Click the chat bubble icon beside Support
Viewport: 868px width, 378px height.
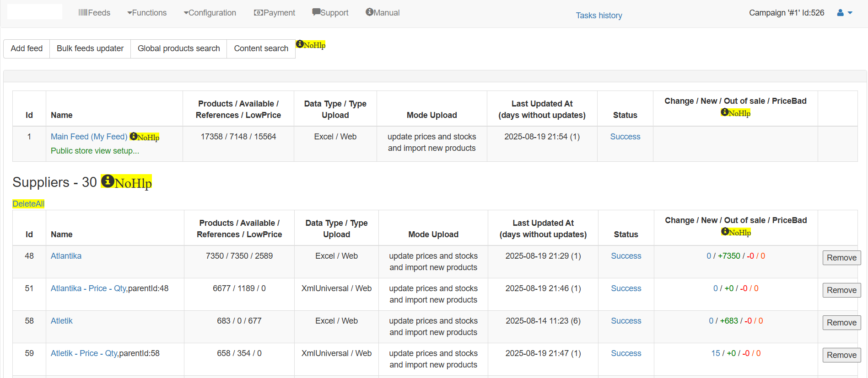pyautogui.click(x=316, y=12)
